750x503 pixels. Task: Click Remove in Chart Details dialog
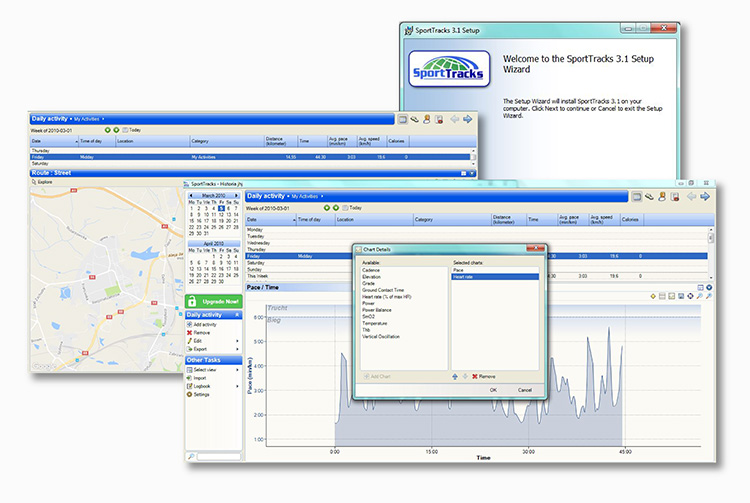(x=484, y=377)
